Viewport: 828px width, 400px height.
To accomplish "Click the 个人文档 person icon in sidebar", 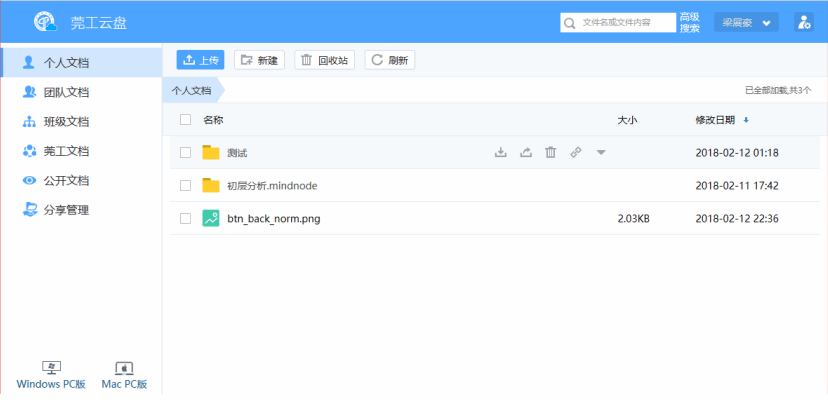I will [29, 63].
